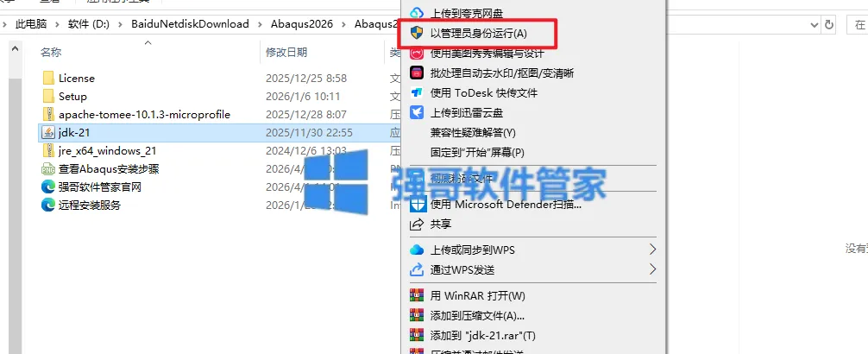
Task: Click the refresh icon next to the address bar
Action: pos(828,24)
